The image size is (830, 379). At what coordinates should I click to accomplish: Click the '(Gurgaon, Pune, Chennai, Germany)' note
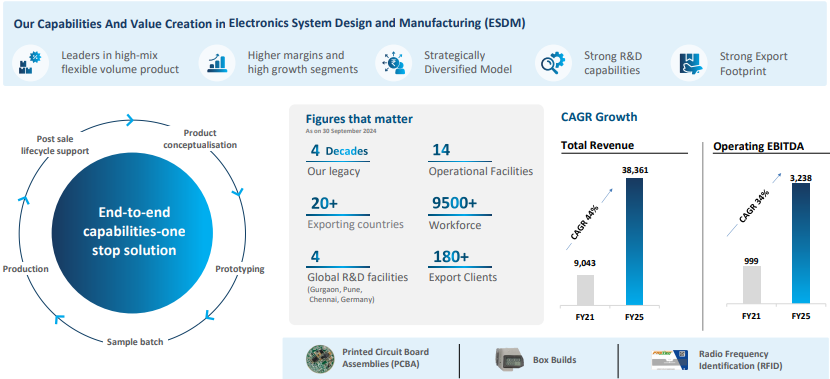tap(341, 294)
